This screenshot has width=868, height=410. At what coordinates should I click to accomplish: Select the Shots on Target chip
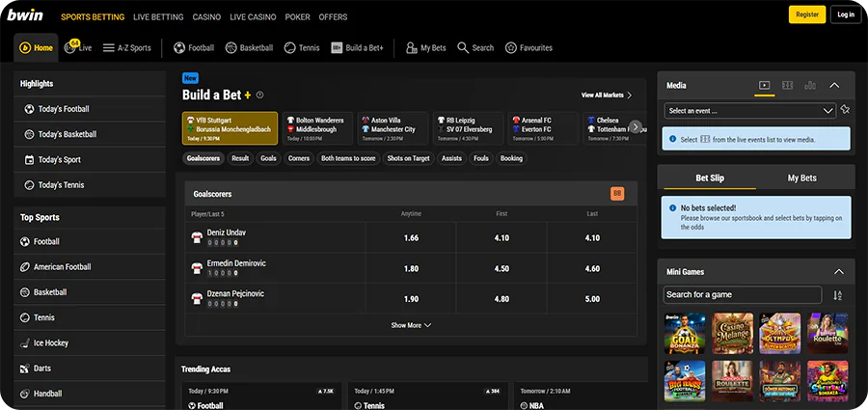pyautogui.click(x=409, y=158)
